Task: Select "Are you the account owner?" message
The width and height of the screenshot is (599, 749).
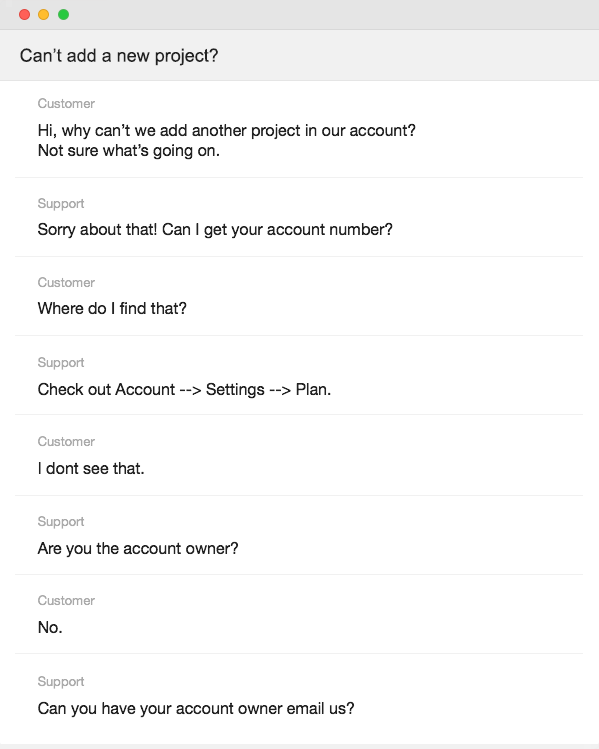Action: pos(138,548)
